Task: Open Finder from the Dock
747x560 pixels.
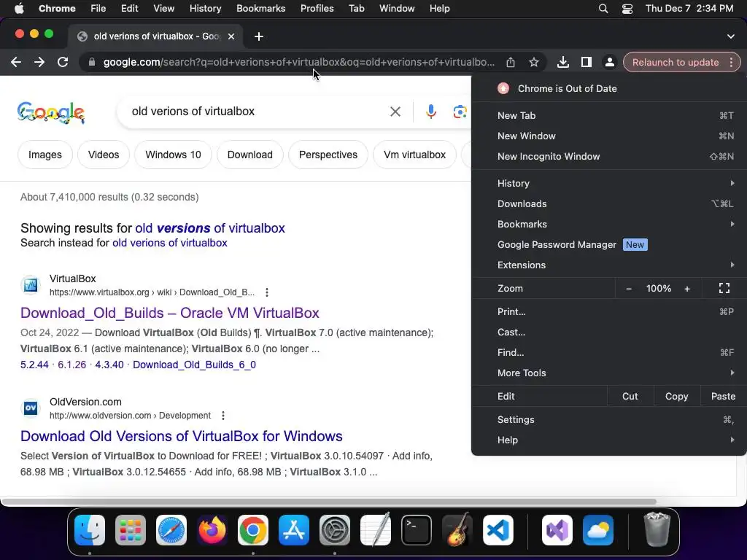Action: click(90, 530)
